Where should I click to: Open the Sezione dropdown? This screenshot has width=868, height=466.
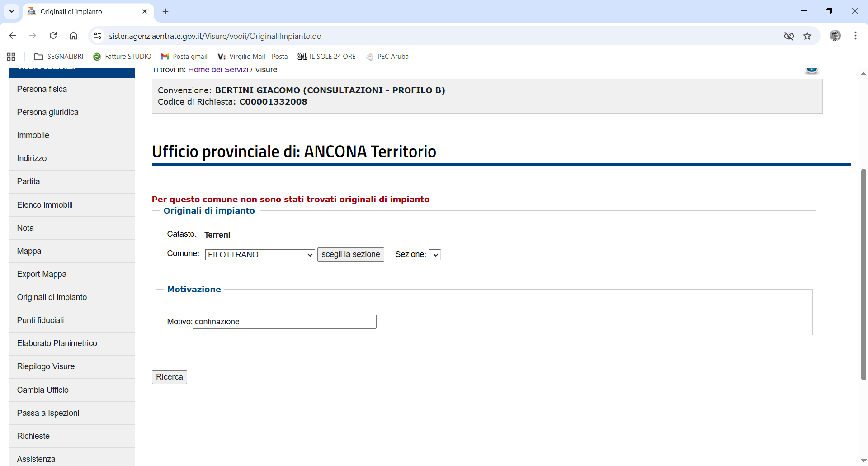434,255
